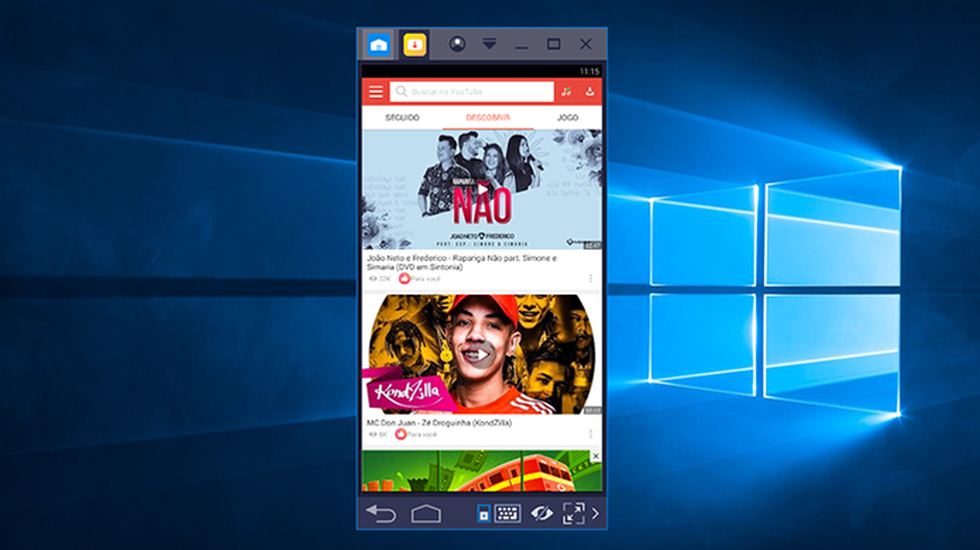Toggle the on-screen keyboard icon
Screen dimensions: 980x550
pyautogui.click(x=508, y=514)
